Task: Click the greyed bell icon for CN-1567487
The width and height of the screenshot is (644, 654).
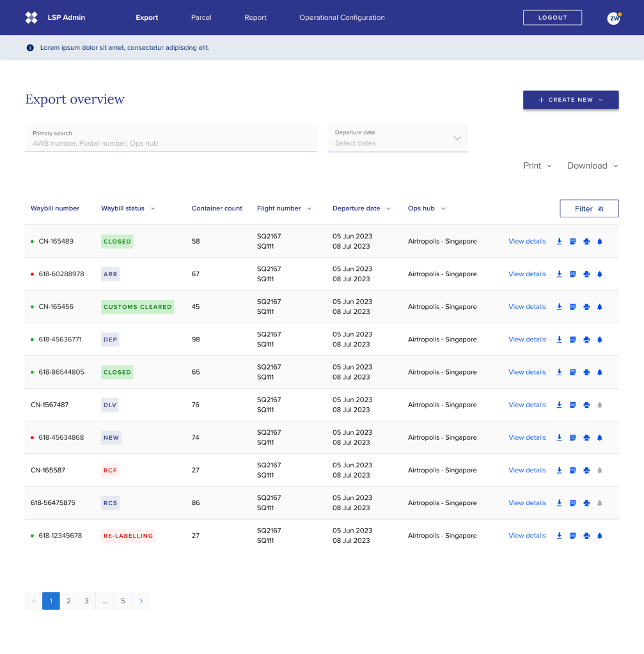Action: point(600,405)
